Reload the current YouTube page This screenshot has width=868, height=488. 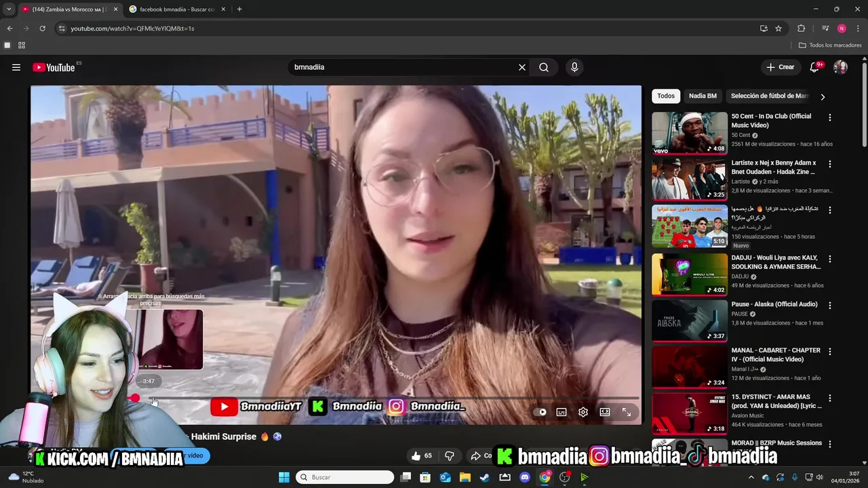tap(42, 28)
